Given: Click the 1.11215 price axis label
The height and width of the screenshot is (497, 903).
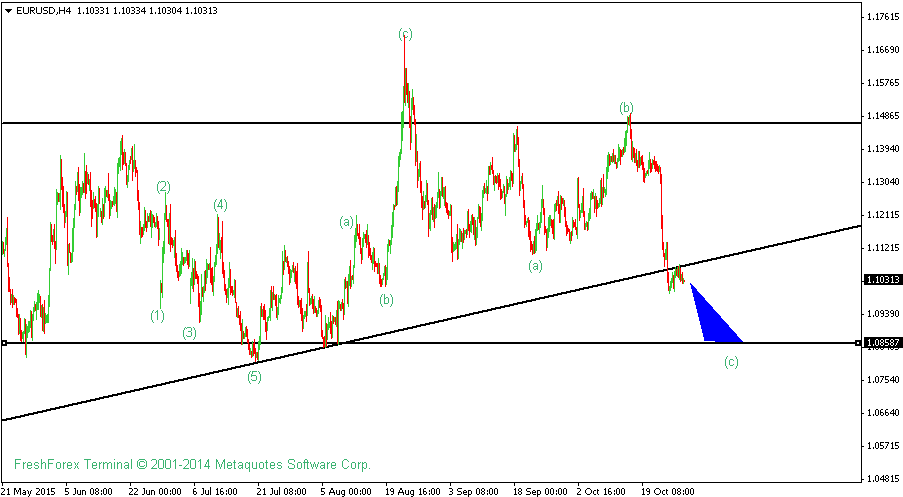Looking at the screenshot, I should 883,248.
